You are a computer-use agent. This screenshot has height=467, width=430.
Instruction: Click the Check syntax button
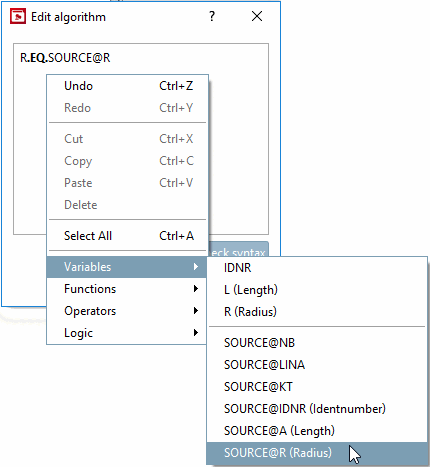click(239, 249)
